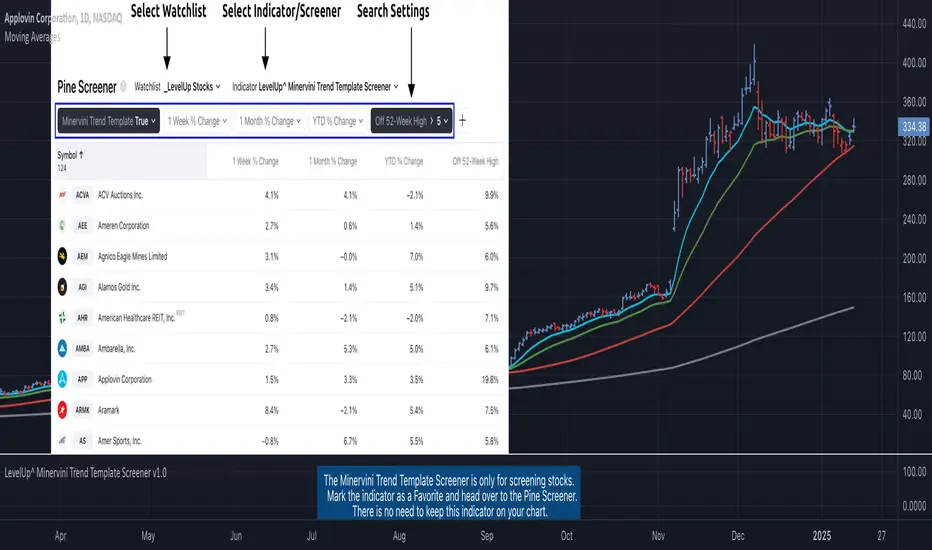The height and width of the screenshot is (550, 932).
Task: Select the AEE ticker badge
Action: [83, 226]
